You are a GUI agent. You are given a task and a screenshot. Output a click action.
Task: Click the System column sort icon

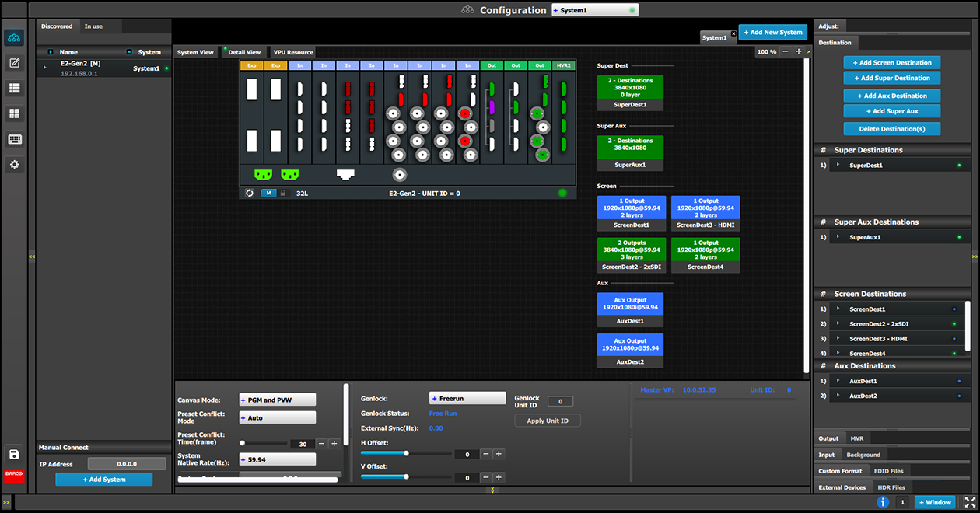(128, 52)
